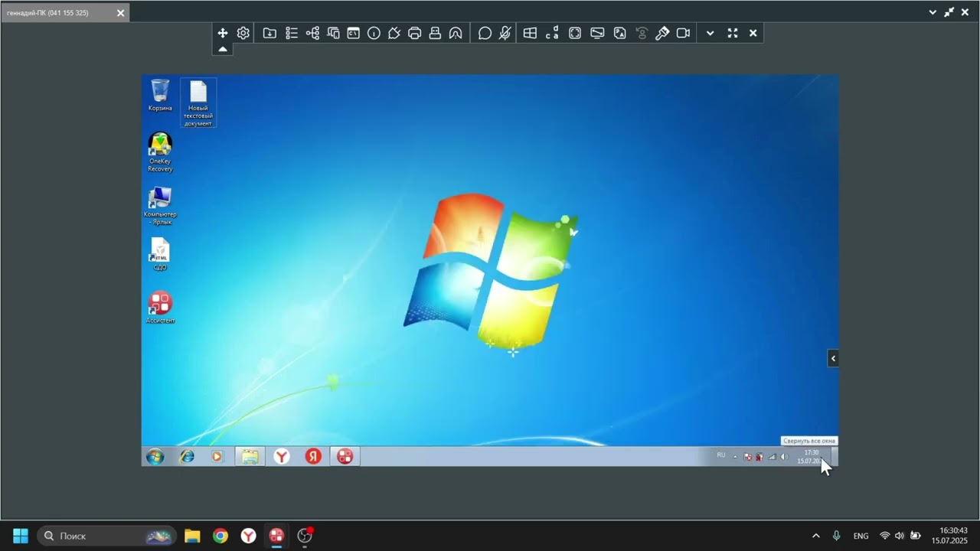The height and width of the screenshot is (551, 980).
Task: Show system information circle icon
Action: (374, 33)
